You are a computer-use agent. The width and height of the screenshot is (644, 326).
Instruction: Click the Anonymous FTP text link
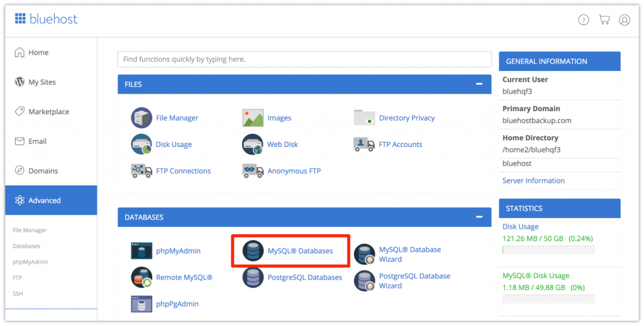coord(294,171)
